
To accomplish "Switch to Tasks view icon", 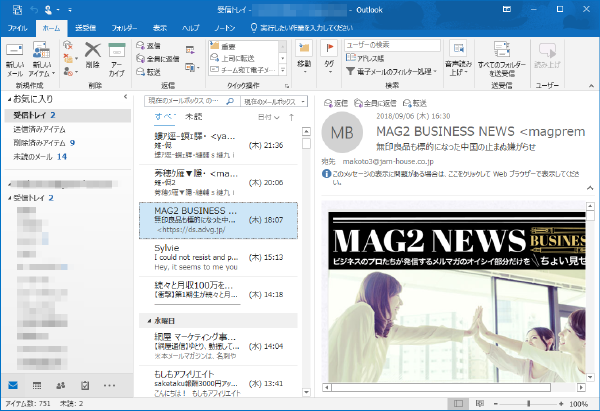I will (85, 385).
